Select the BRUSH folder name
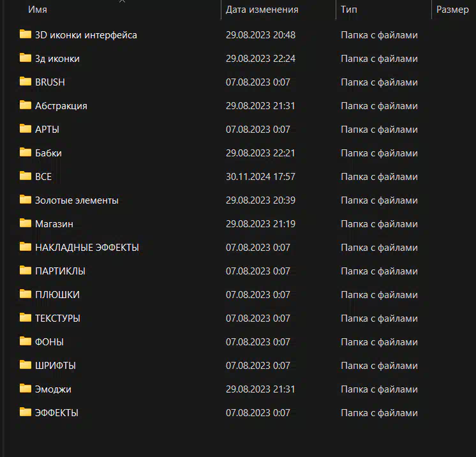 pos(50,82)
